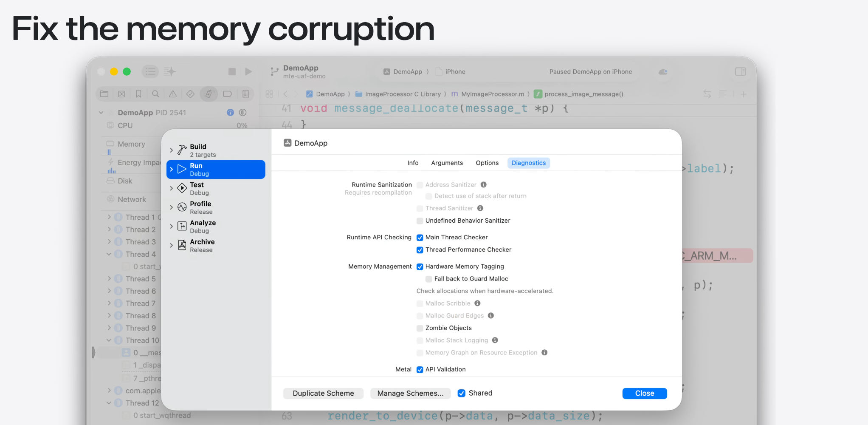Select the Memory gauge row
The width and height of the screenshot is (868, 425).
(x=131, y=144)
